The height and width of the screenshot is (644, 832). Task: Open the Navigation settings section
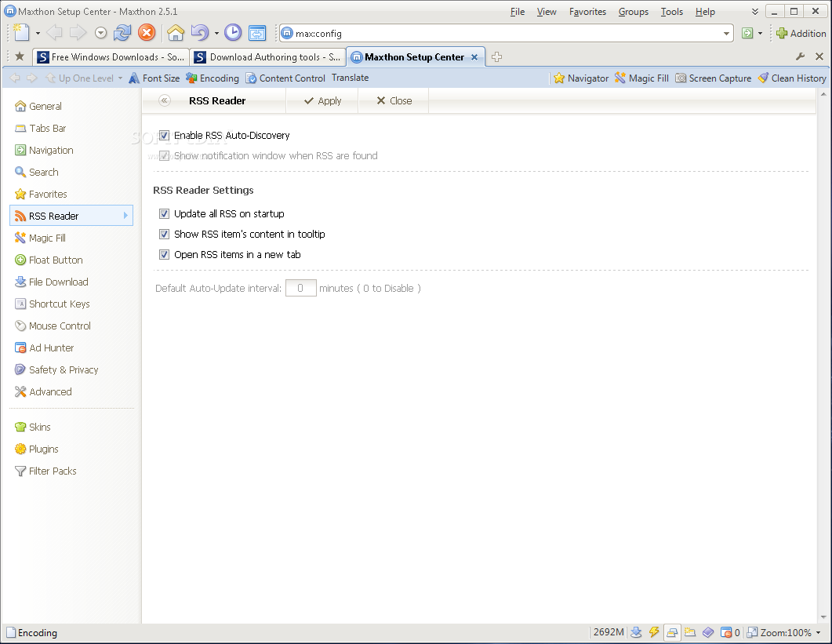pos(71,151)
